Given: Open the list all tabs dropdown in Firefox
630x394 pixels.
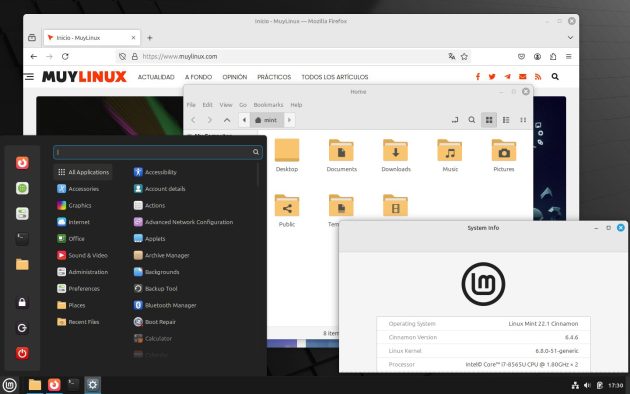Looking at the screenshot, I should click(570, 37).
